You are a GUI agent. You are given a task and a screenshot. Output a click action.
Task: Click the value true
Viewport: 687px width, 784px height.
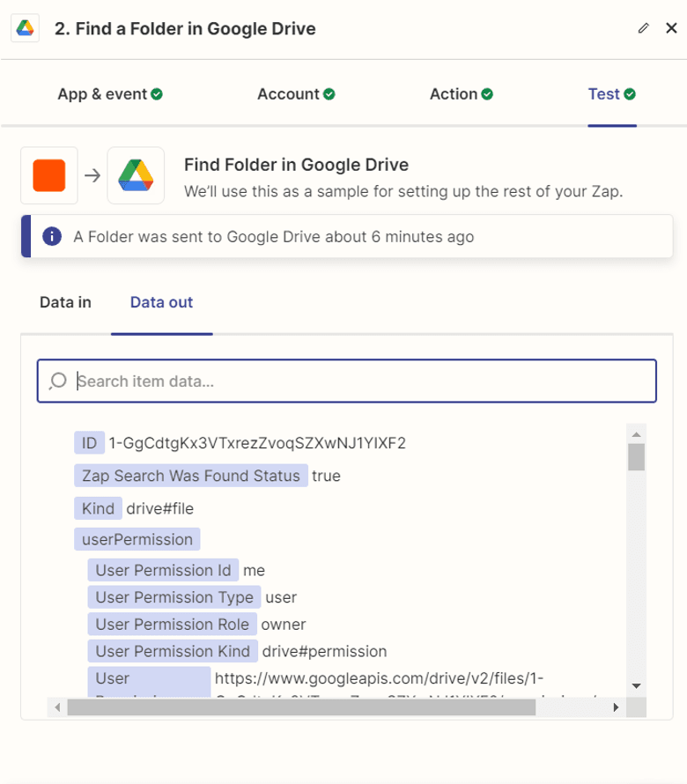(326, 476)
